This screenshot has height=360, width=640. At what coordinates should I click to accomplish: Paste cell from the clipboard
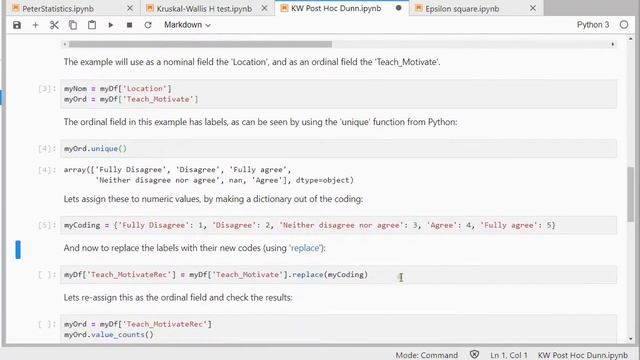[x=92, y=25]
